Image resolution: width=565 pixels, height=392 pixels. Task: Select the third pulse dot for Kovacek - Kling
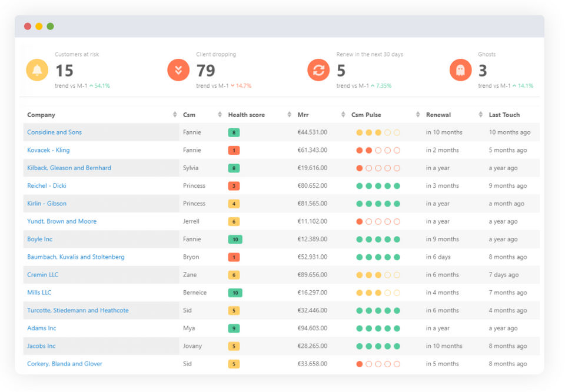[378, 151]
